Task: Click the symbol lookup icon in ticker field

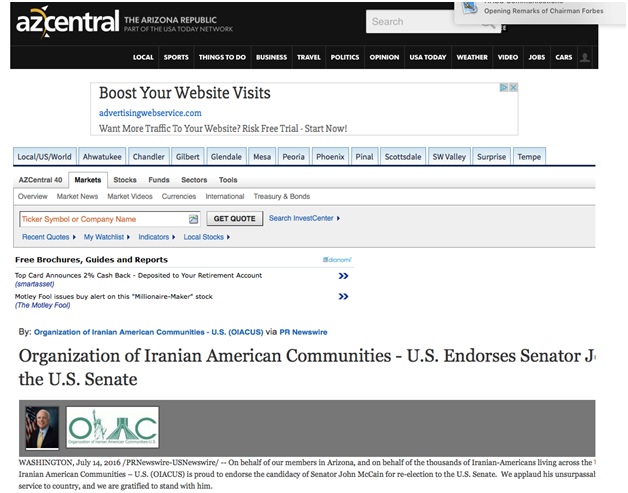Action: click(193, 219)
